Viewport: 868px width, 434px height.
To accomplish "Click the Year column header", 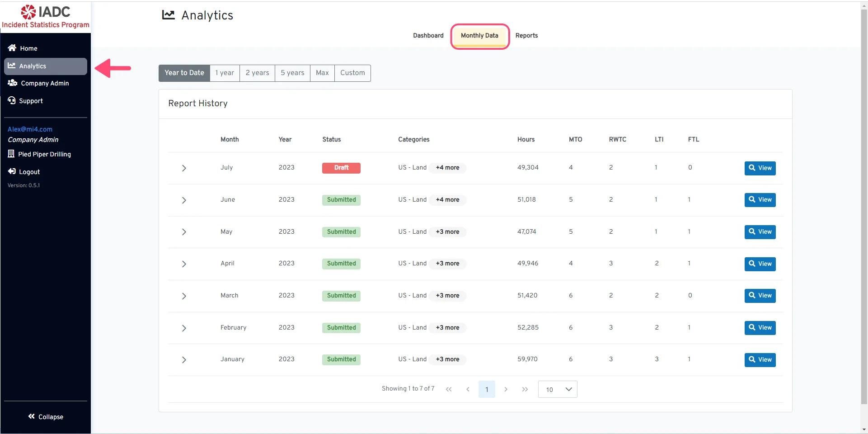I will click(x=285, y=140).
